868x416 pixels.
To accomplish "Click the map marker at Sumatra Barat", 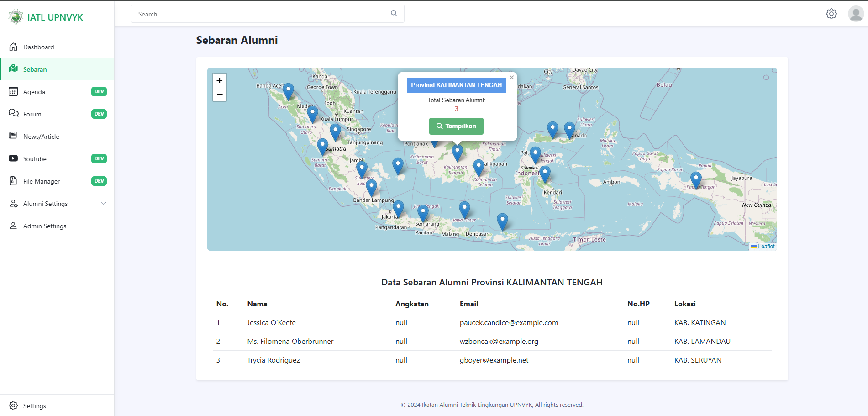I will [x=322, y=147].
